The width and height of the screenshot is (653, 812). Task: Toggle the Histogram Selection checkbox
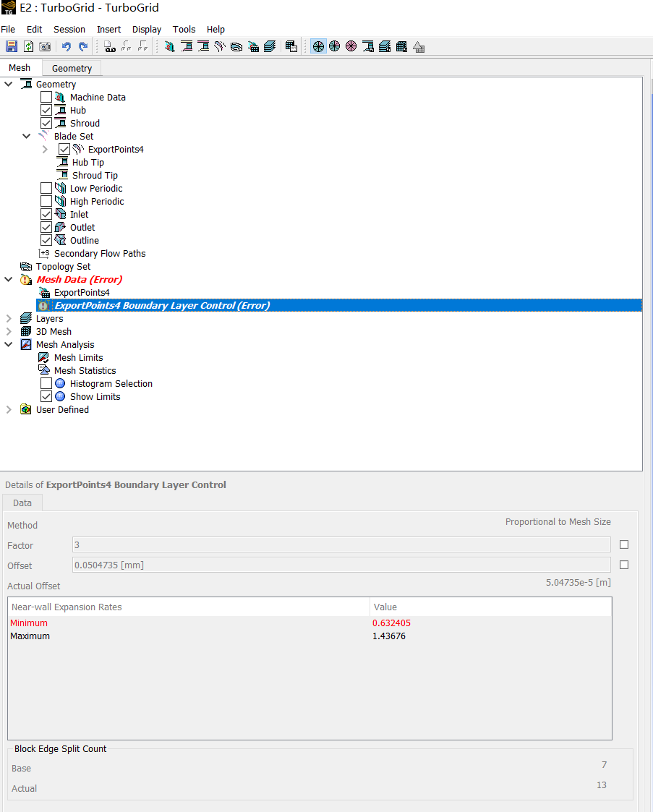[46, 384]
